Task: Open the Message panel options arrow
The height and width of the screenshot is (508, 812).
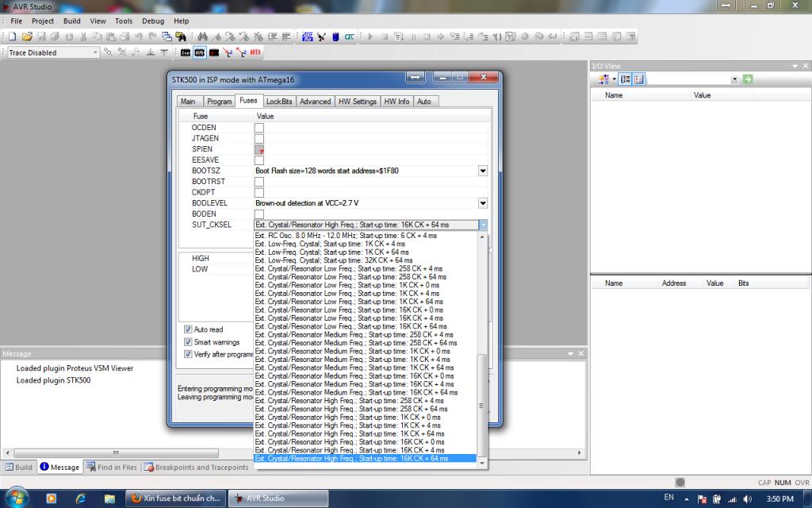Action: (571, 353)
